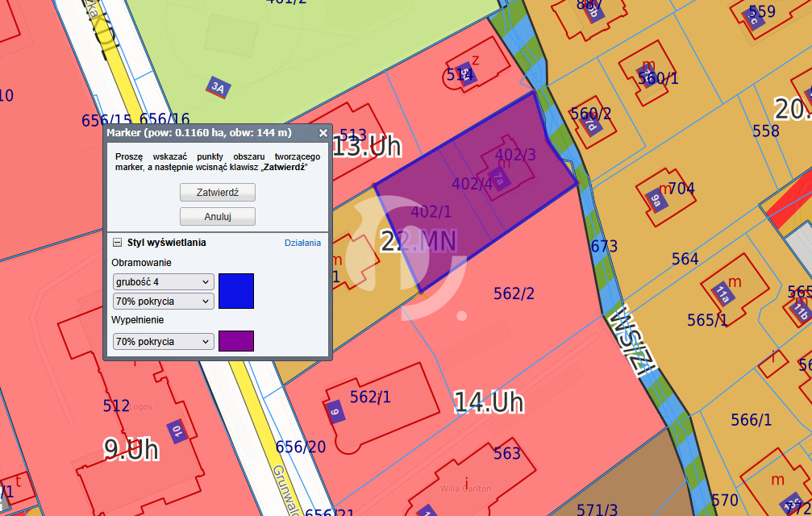
Task: Collapse the Styl wyświetlania section
Action: point(117,243)
